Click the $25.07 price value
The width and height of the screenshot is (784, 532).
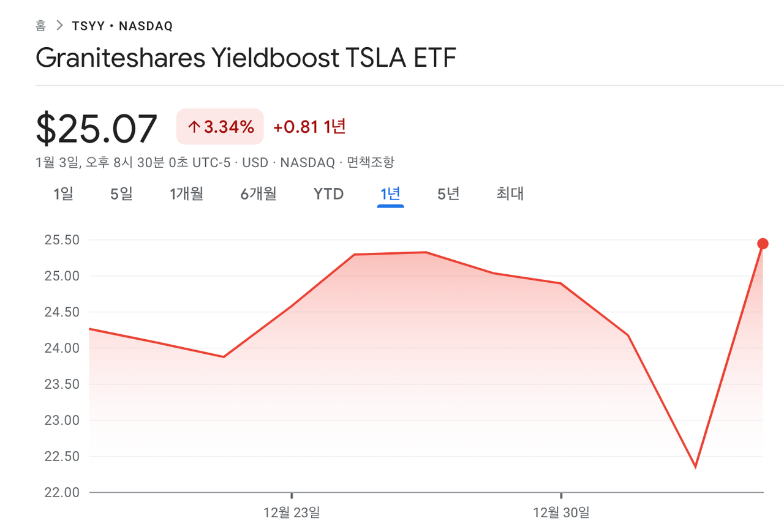[97, 129]
